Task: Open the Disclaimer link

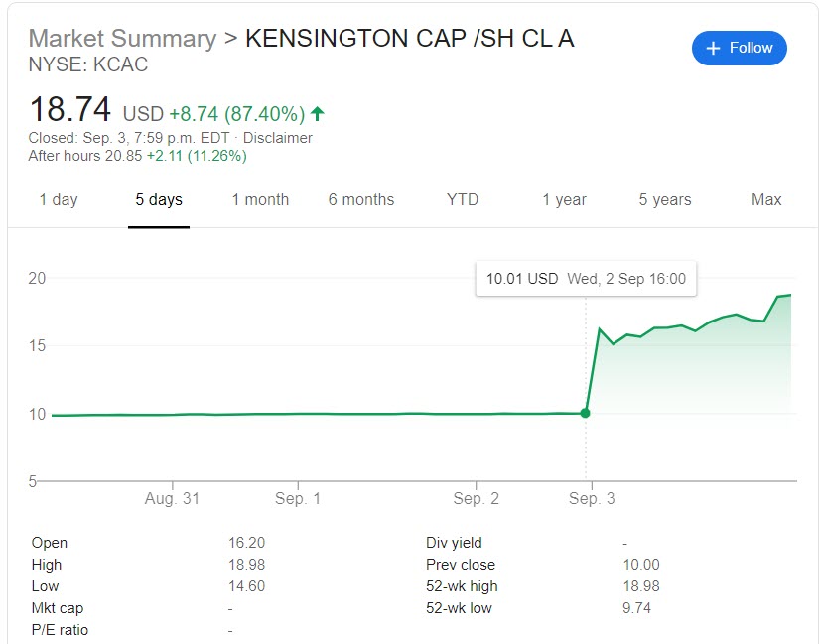Action: [277, 138]
